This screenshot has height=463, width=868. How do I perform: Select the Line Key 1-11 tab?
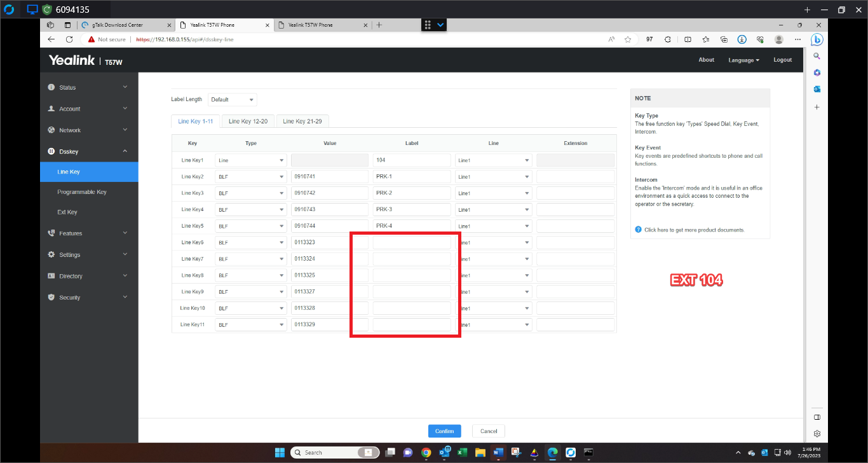[x=196, y=121]
